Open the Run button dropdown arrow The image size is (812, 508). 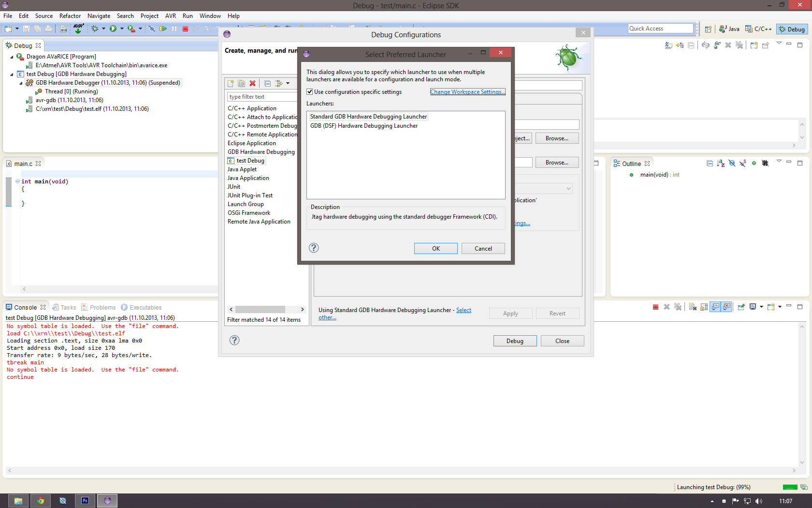(x=122, y=29)
